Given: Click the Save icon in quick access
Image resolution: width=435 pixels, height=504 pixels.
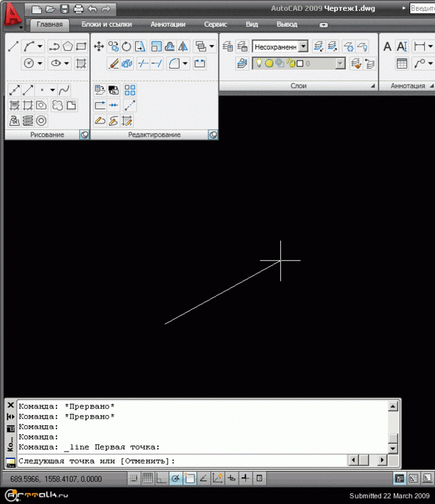Looking at the screenshot, I should (65, 9).
